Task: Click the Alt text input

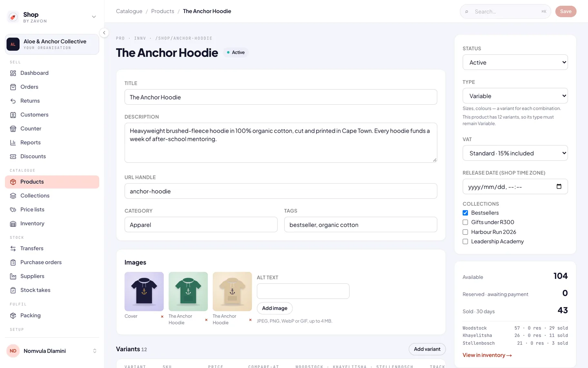Action: pos(303,291)
